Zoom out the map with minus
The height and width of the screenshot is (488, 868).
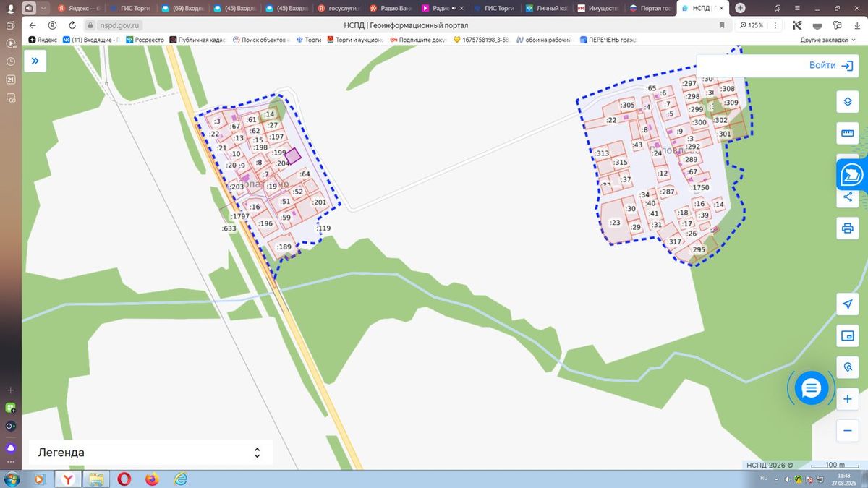[847, 431]
